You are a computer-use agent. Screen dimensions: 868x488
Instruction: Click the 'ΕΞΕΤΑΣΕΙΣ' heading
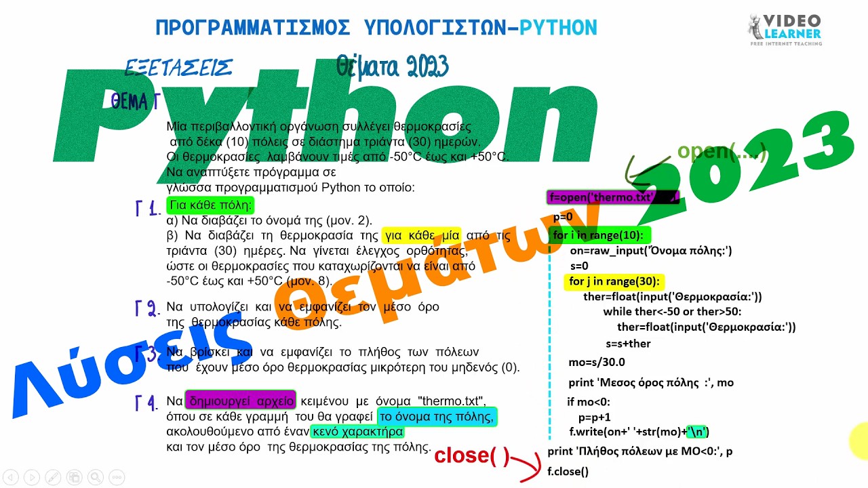(179, 68)
